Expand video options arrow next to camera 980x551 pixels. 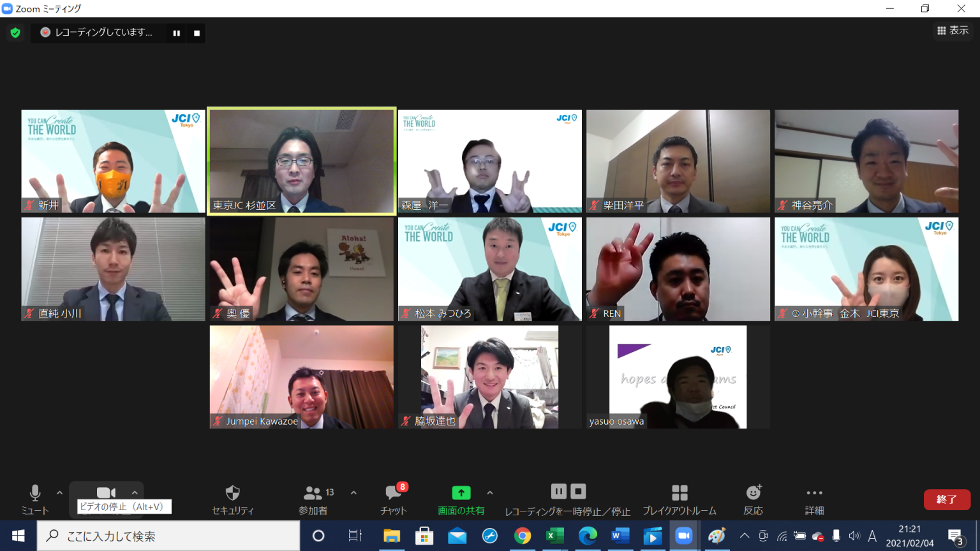coord(135,492)
